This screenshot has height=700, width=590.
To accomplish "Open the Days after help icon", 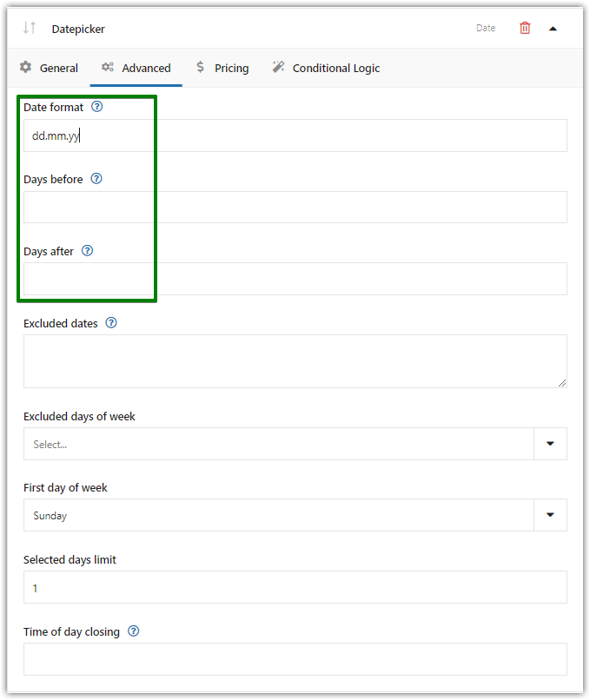I will click(x=88, y=251).
